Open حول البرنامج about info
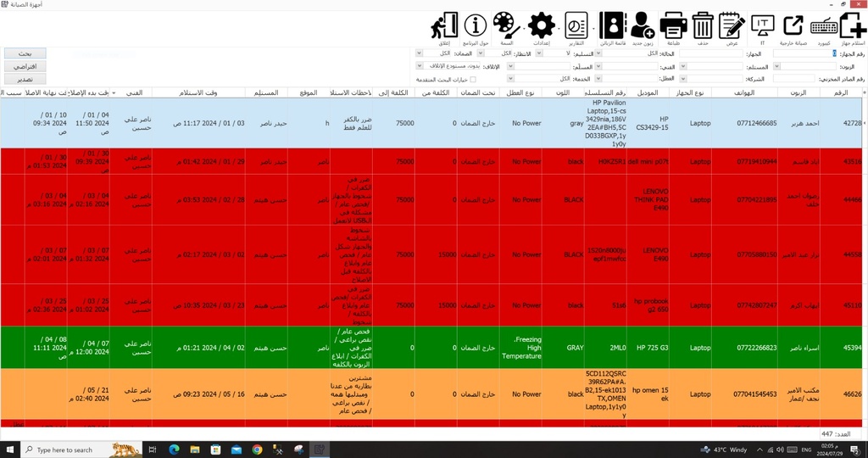The image size is (868, 458). coord(475,26)
